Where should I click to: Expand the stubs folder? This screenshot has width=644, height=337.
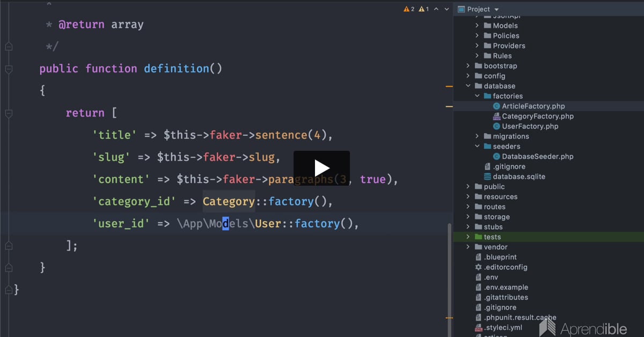point(468,227)
